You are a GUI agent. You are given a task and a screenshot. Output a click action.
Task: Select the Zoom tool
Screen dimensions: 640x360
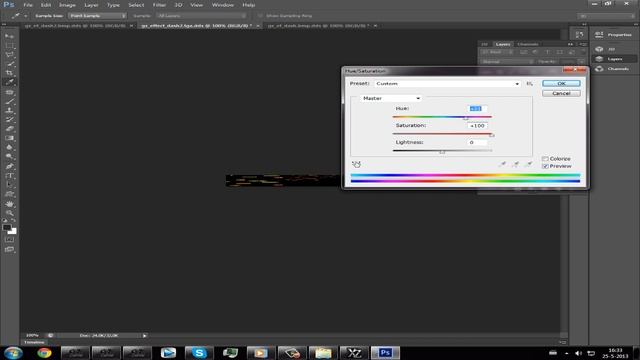pyautogui.click(x=9, y=213)
